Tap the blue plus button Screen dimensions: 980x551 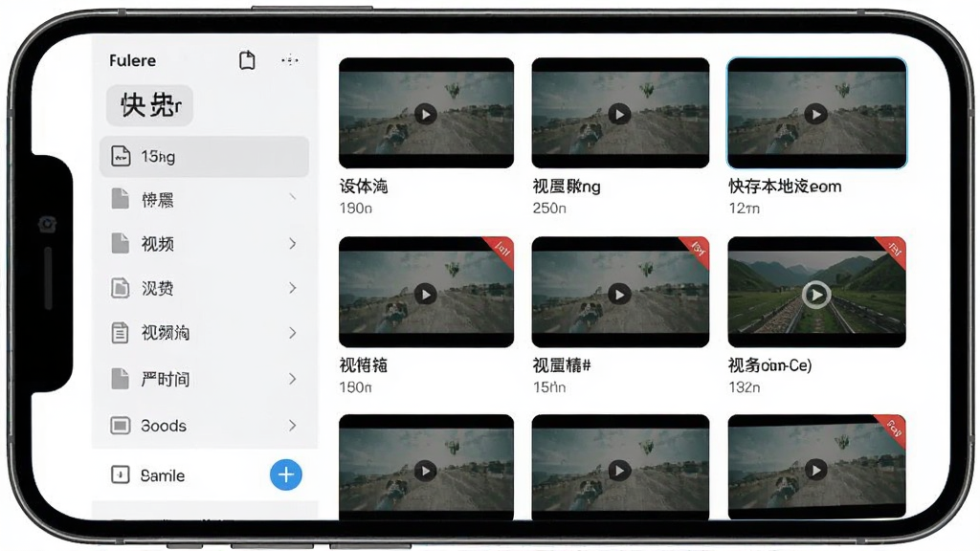pyautogui.click(x=285, y=474)
